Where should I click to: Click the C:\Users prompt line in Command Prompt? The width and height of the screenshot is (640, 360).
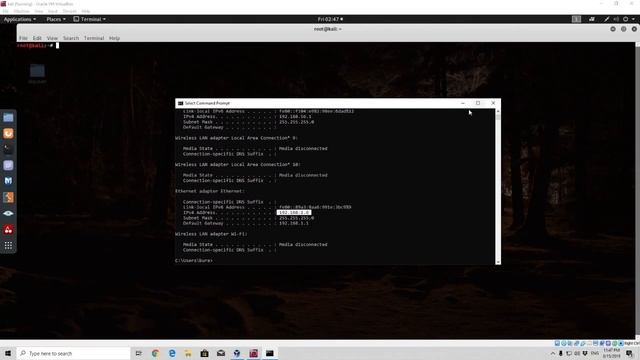194,260
